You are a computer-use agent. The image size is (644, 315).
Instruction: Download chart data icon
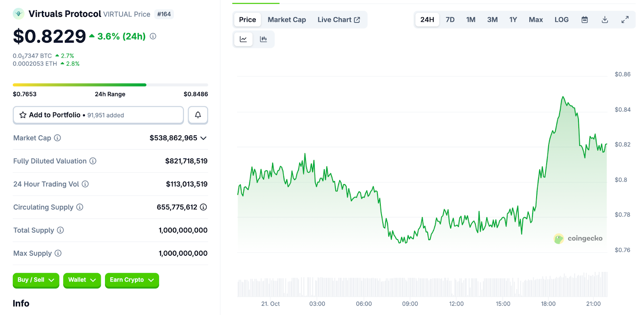pyautogui.click(x=605, y=20)
